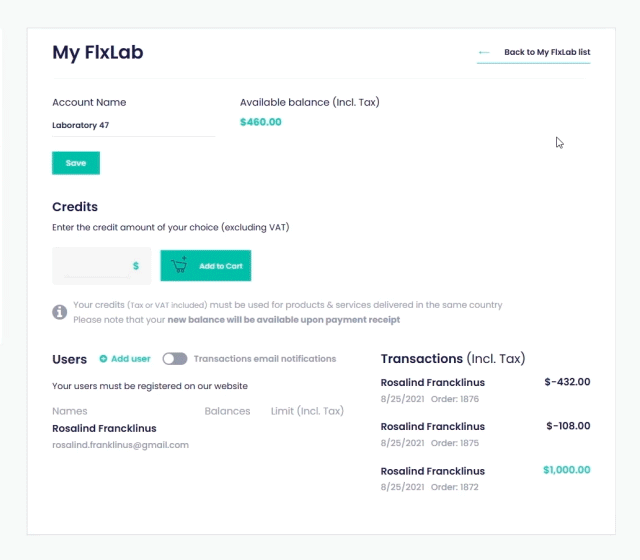Click the $-432.00 transaction amount
Image resolution: width=640 pixels, height=560 pixels.
pyautogui.click(x=567, y=382)
